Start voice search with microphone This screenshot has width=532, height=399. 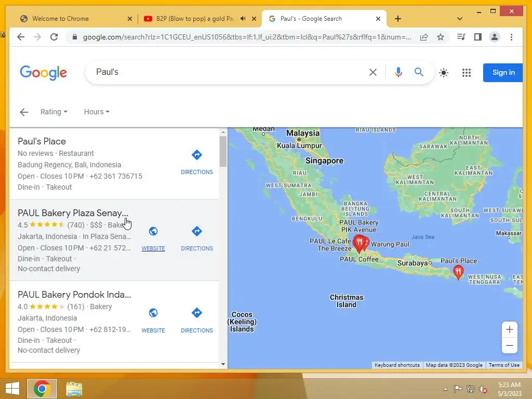coord(398,72)
